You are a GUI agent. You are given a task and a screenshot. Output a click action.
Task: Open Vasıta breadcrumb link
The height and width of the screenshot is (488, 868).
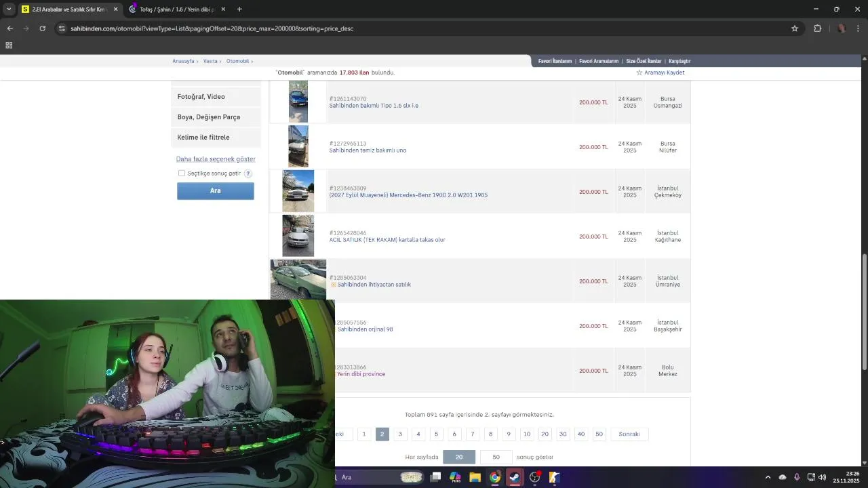[210, 61]
